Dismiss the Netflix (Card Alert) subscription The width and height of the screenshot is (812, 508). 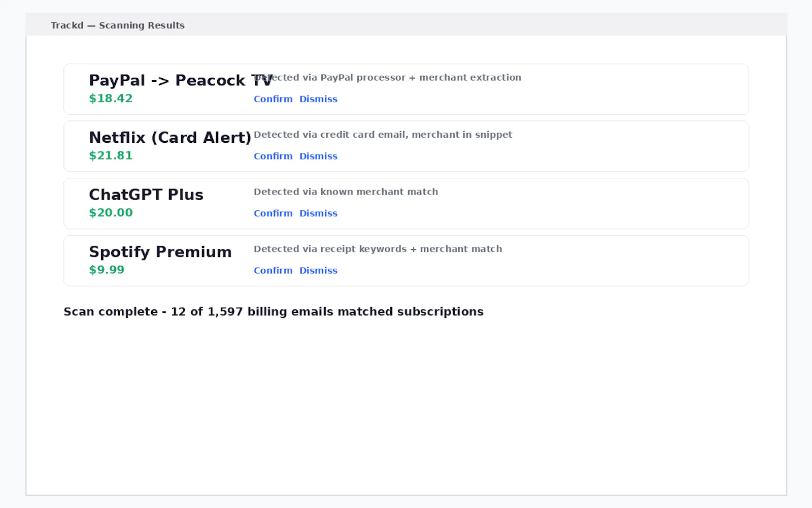point(318,156)
